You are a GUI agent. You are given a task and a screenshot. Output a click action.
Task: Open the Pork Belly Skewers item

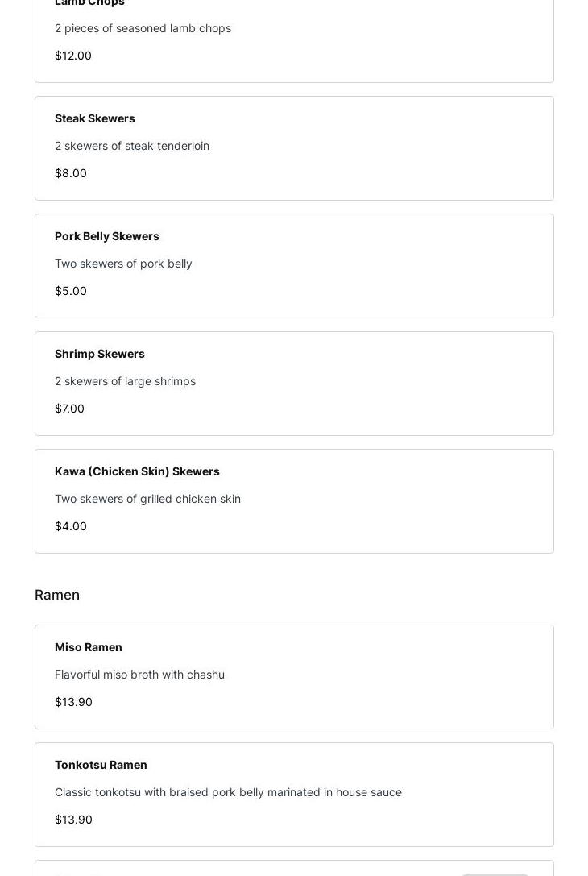pyautogui.click(x=294, y=266)
